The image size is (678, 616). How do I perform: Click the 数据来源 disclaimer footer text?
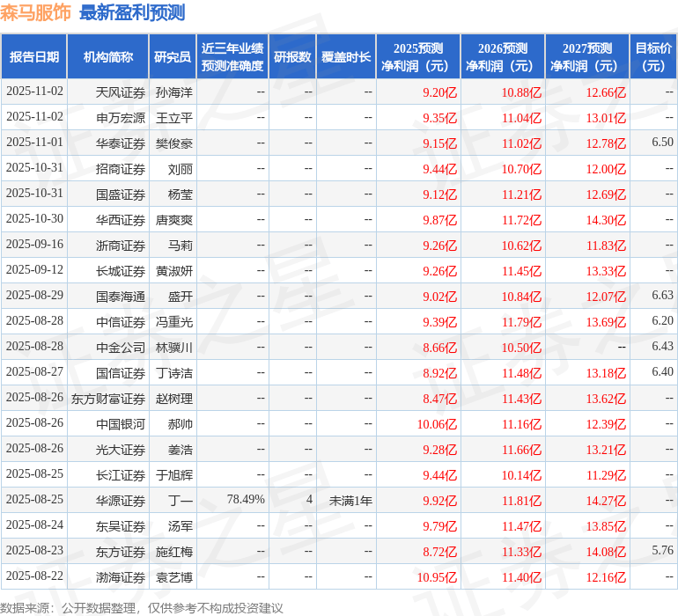[x=142, y=607]
